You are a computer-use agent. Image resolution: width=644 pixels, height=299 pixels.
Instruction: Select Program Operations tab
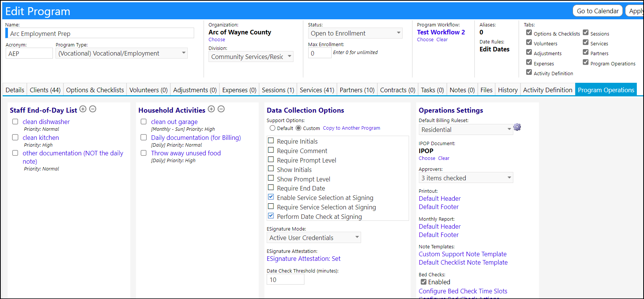pos(606,90)
